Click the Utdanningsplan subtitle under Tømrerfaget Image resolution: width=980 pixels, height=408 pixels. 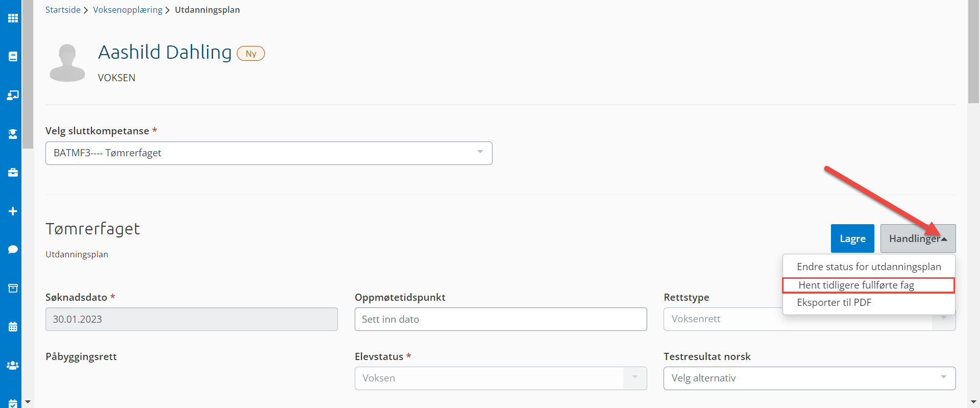point(77,254)
